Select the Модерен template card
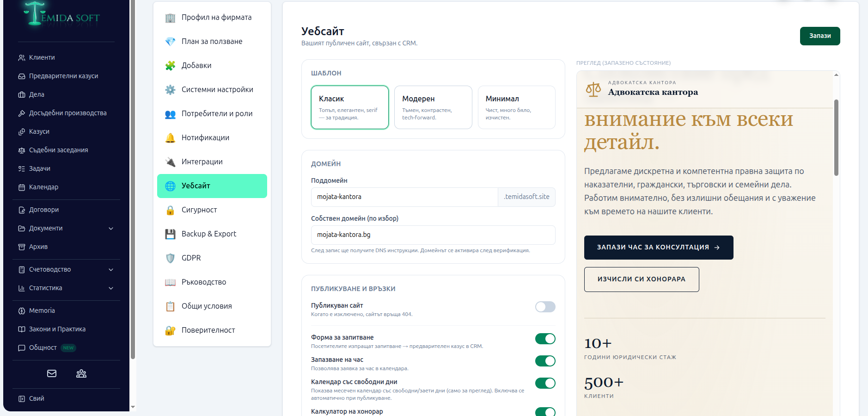The image size is (868, 416). (x=433, y=107)
